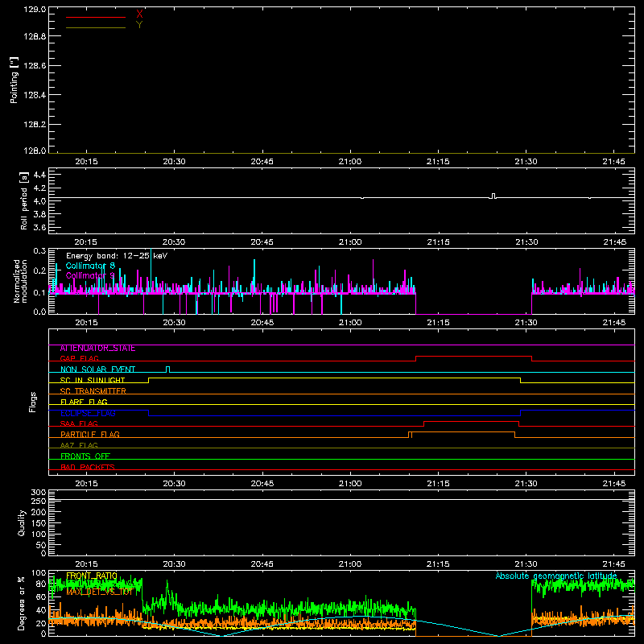
Task: Click the SAA_FLAG label
Action: click(79, 424)
